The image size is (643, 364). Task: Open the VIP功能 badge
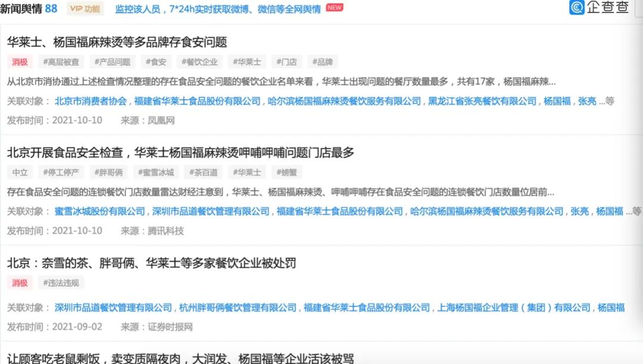[x=84, y=9]
